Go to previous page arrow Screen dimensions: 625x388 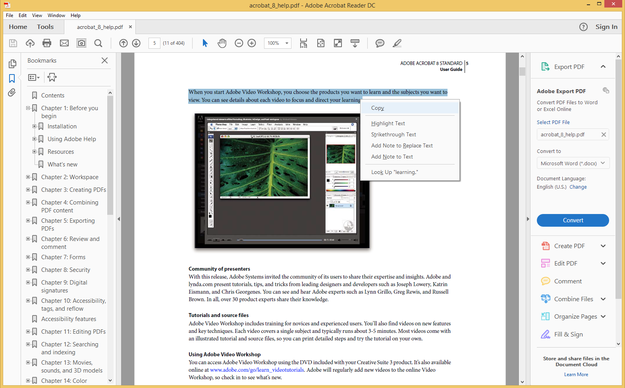point(124,43)
